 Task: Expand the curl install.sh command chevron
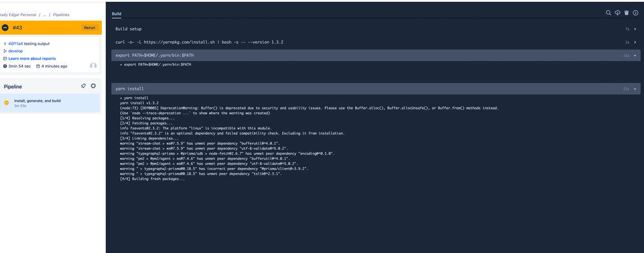coord(635,42)
